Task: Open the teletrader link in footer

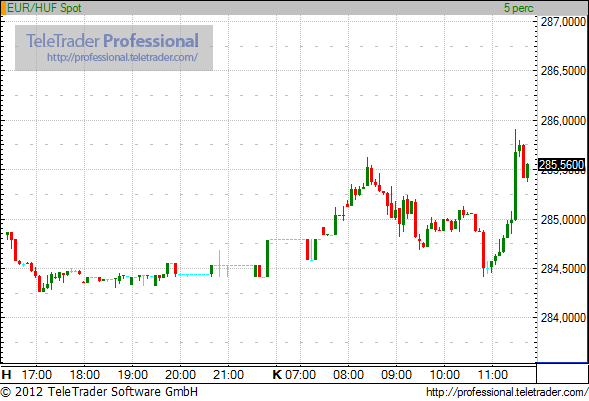Action: pyautogui.click(x=507, y=392)
